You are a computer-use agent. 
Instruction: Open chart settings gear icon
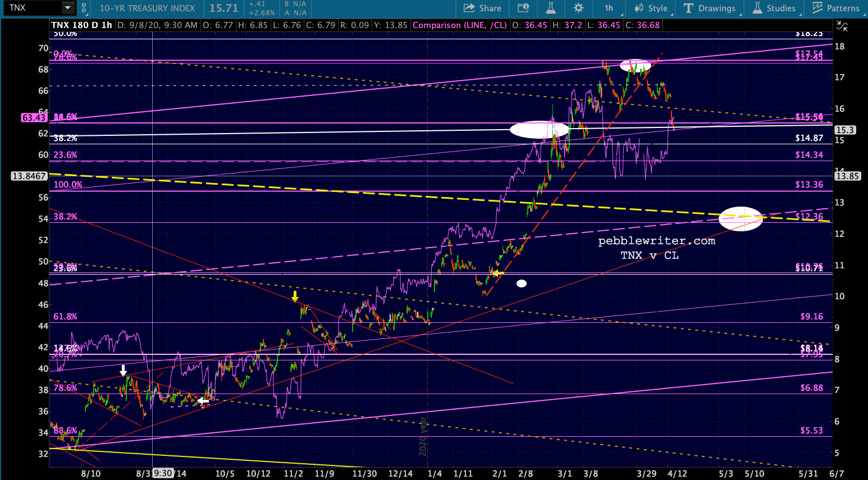578,8
